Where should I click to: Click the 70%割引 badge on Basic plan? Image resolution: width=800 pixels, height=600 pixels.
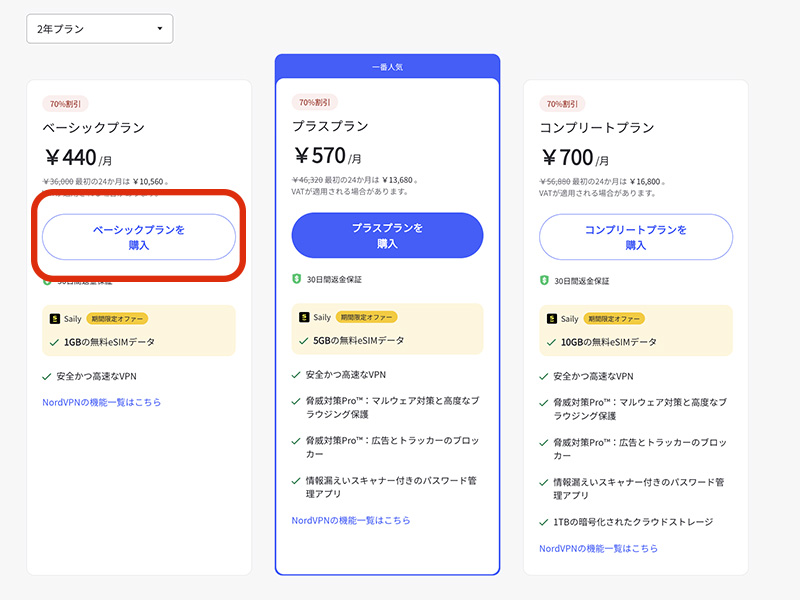[x=65, y=104]
